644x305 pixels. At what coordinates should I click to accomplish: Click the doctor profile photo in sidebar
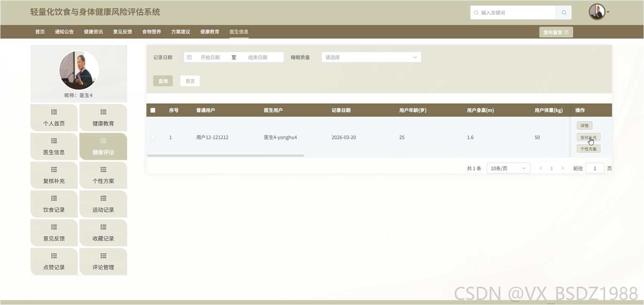pos(79,70)
